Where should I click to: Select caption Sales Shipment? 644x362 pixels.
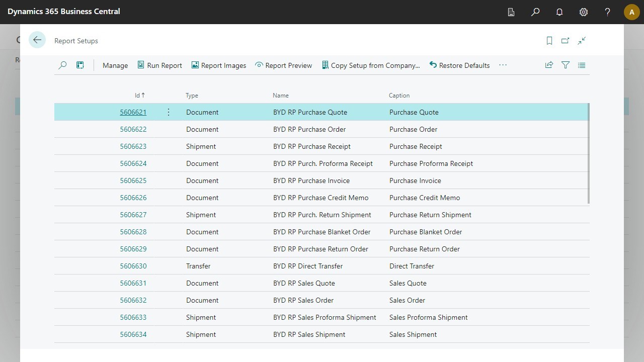click(x=413, y=334)
